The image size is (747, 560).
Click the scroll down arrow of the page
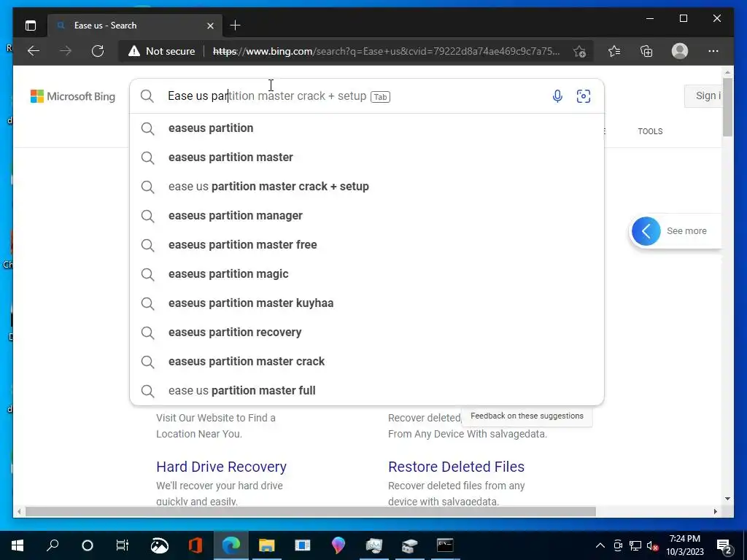[x=727, y=499]
